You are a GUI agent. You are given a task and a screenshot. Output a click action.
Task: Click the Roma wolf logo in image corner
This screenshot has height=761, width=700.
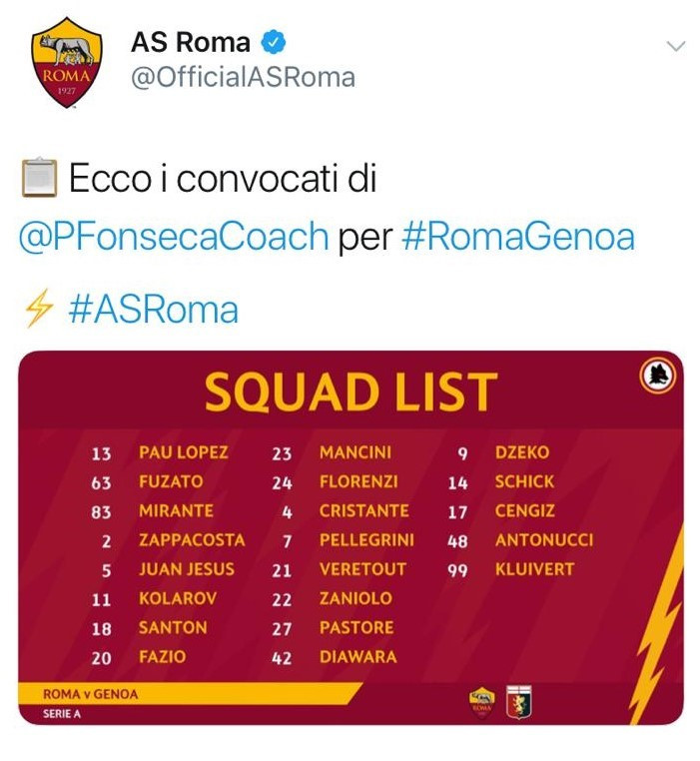pos(658,376)
